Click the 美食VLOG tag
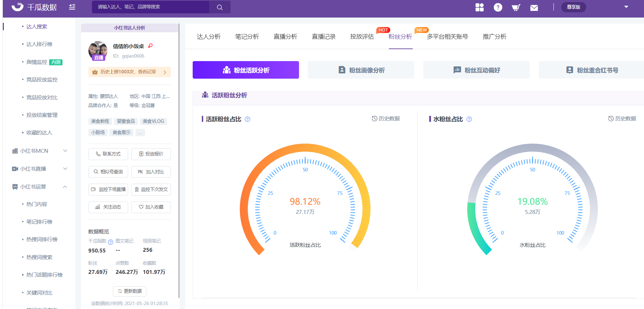Screen dimensions: 644x309 (153, 121)
